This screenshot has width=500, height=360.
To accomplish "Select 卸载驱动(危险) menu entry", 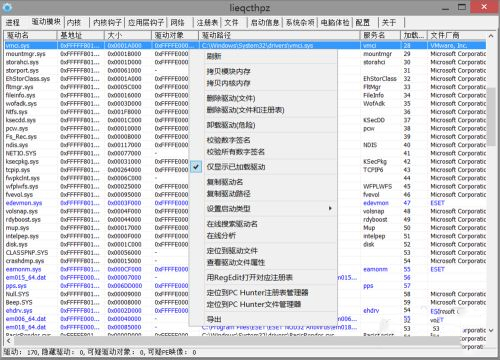I will (231, 125).
